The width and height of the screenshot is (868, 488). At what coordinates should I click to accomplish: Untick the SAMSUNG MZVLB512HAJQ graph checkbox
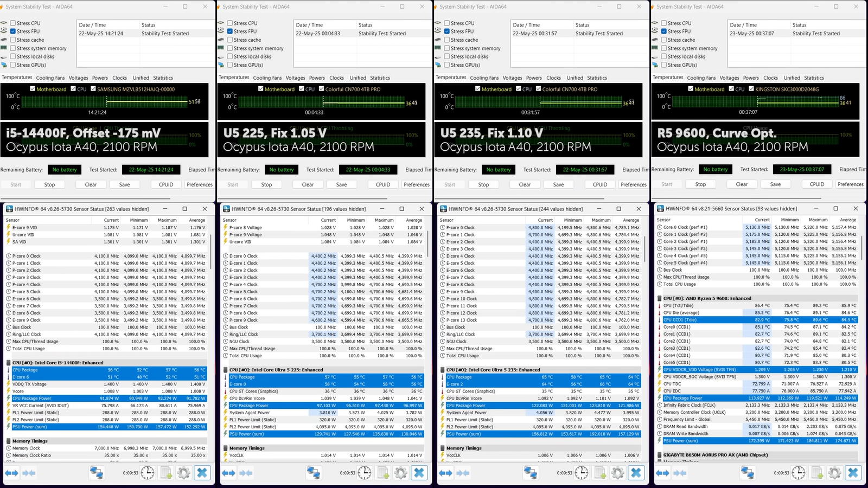[x=93, y=89]
